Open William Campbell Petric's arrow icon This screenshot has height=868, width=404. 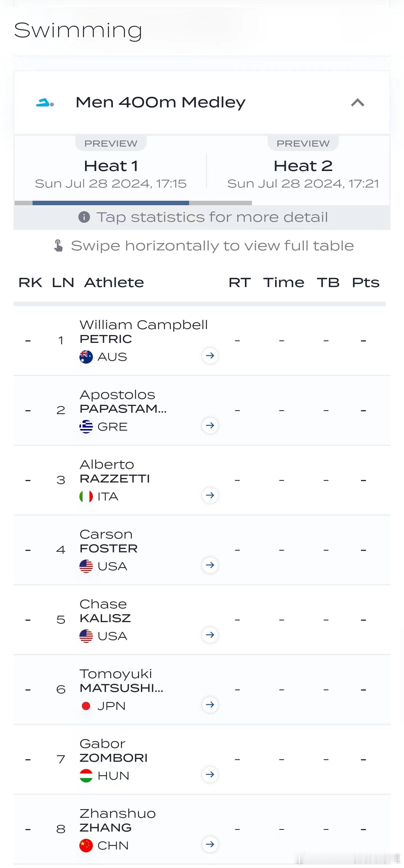click(210, 355)
